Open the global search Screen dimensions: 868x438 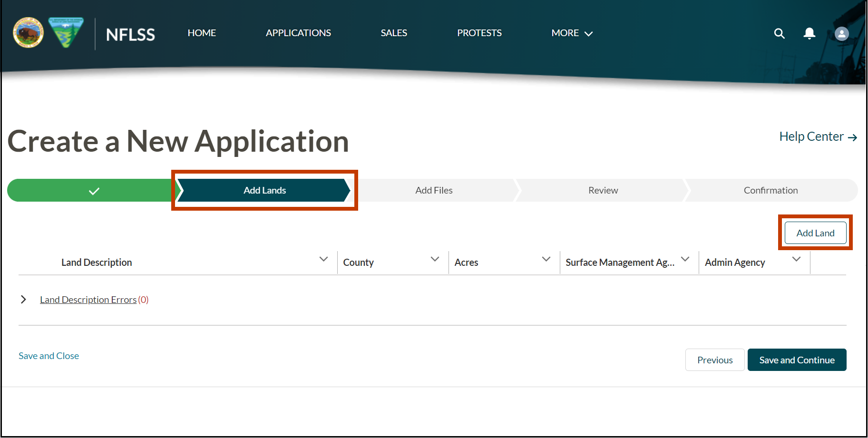pos(780,33)
